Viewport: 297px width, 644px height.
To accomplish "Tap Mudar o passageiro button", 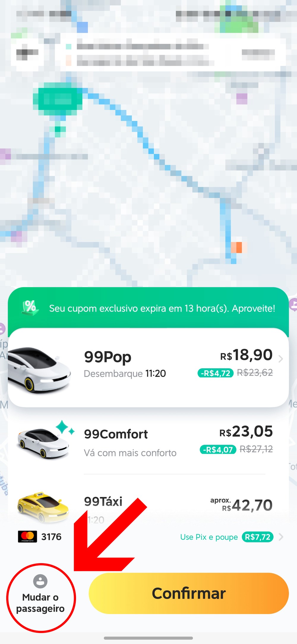I will coord(41,597).
